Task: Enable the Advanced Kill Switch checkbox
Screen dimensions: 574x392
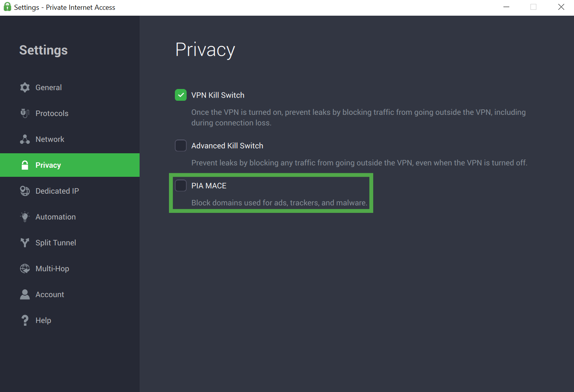Action: click(181, 145)
